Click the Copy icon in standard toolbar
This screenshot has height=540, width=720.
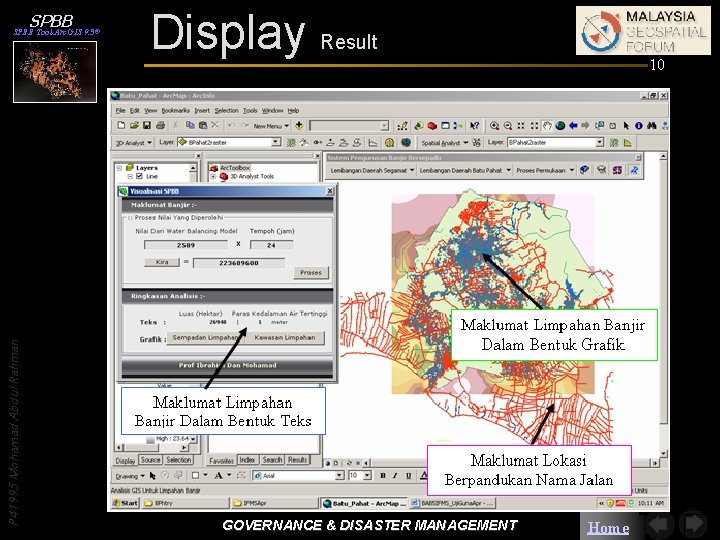(x=190, y=125)
